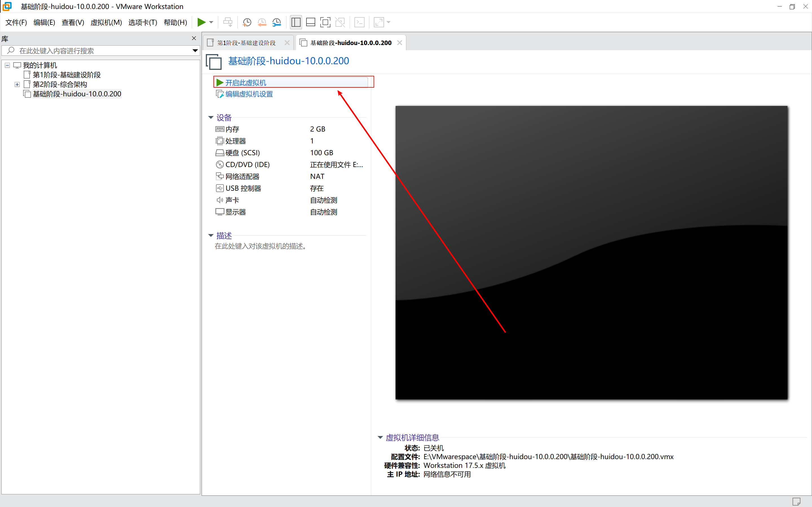
Task: Enter full screen mode icon
Action: tap(325, 23)
